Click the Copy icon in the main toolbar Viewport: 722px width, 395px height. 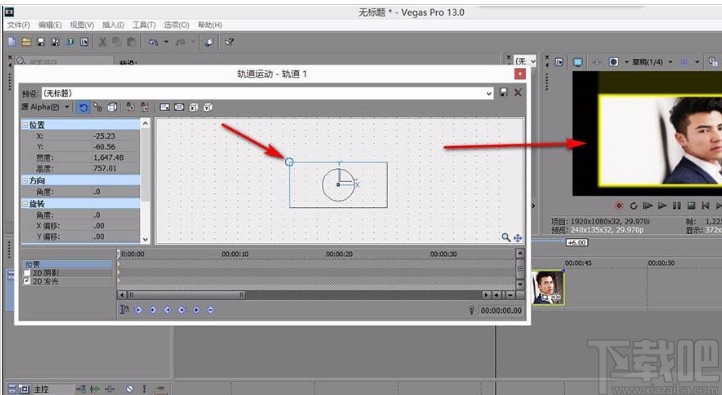(117, 42)
